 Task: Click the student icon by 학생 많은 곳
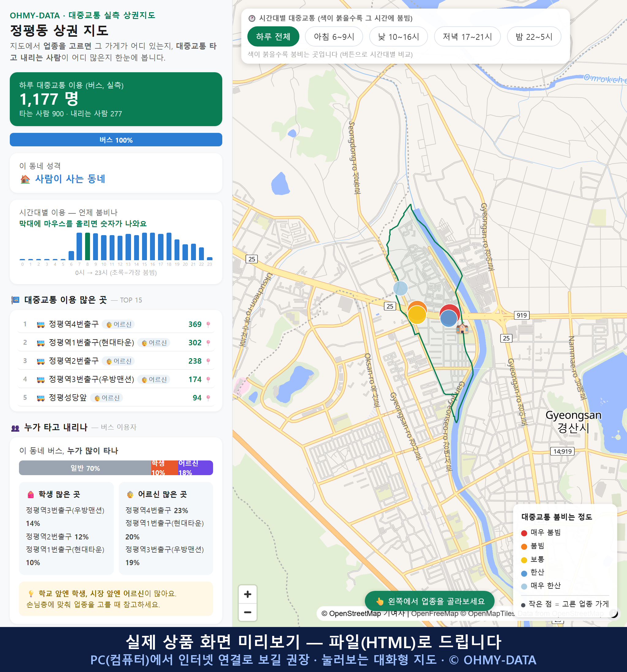tap(30, 494)
